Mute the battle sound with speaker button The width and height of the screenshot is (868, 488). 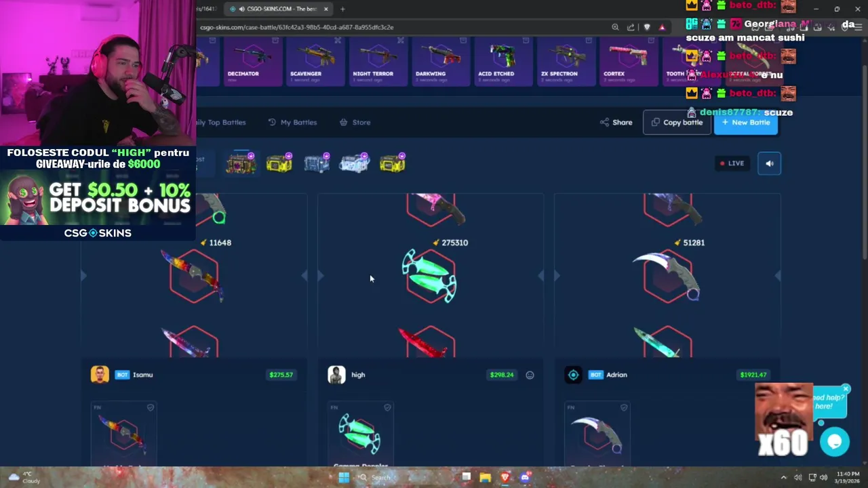pyautogui.click(x=769, y=163)
